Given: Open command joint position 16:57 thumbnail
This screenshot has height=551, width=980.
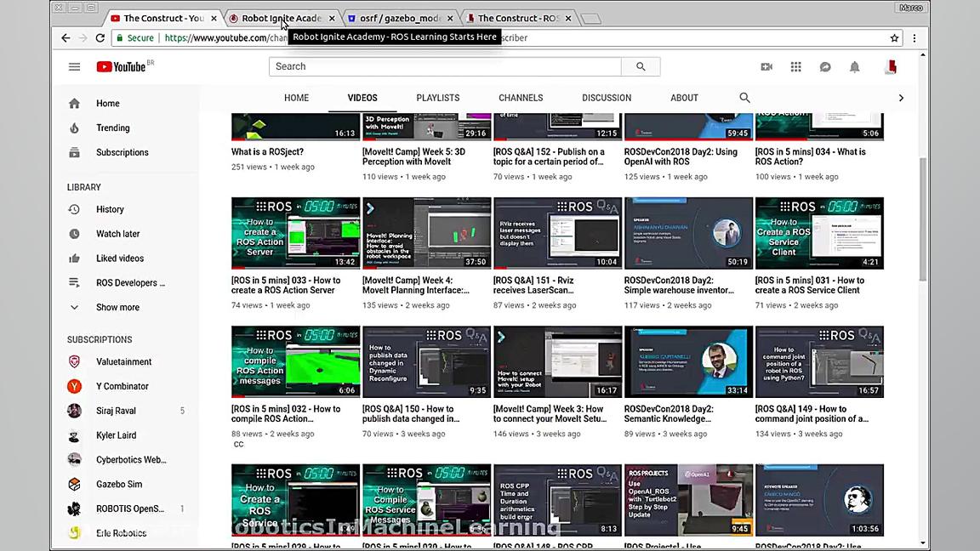Looking at the screenshot, I should coord(819,361).
